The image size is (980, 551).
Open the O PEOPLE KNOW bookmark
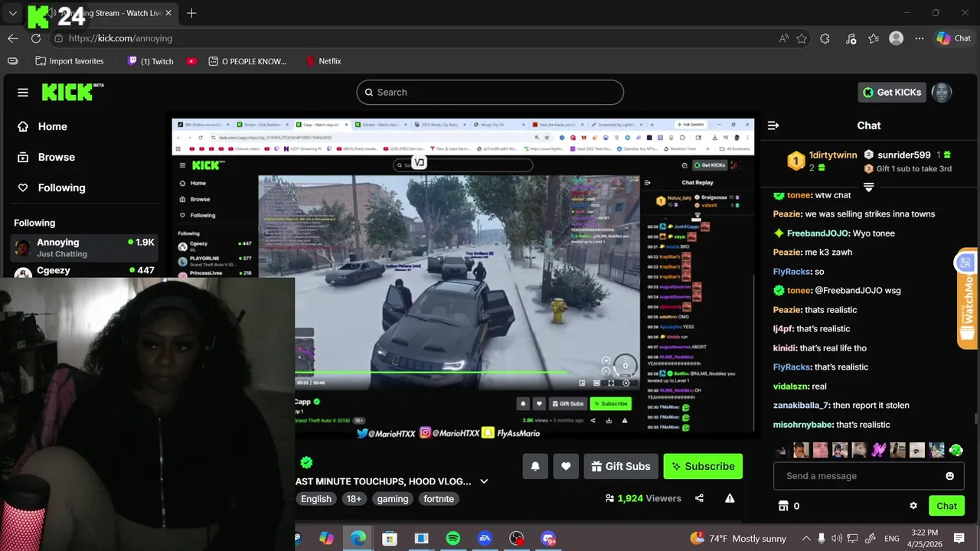coord(247,61)
